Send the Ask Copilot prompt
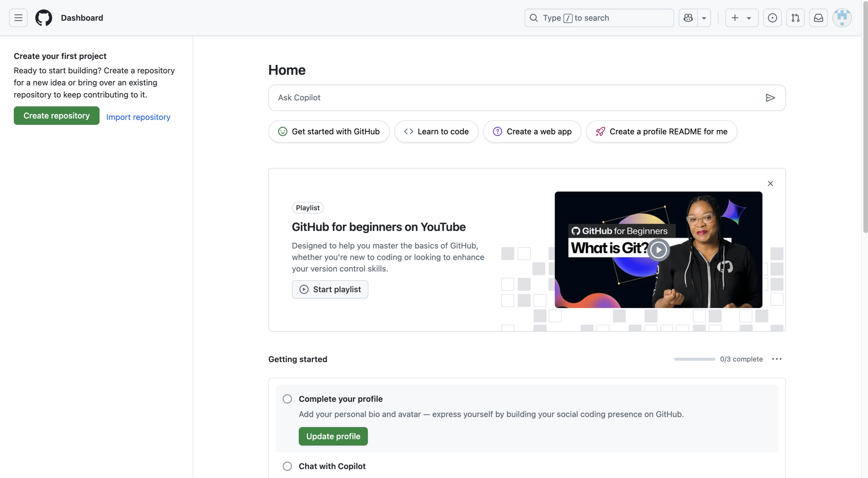The image size is (868, 478). 770,98
